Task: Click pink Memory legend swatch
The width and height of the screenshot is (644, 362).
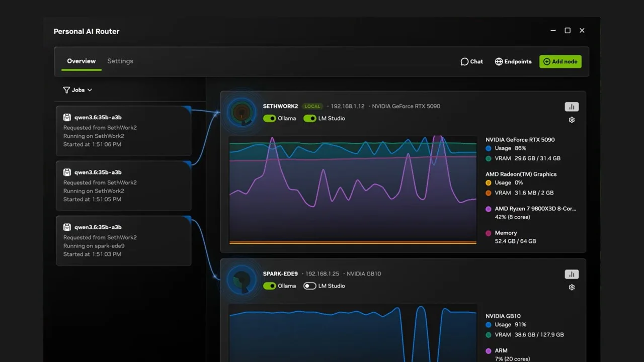Action: pos(489,233)
